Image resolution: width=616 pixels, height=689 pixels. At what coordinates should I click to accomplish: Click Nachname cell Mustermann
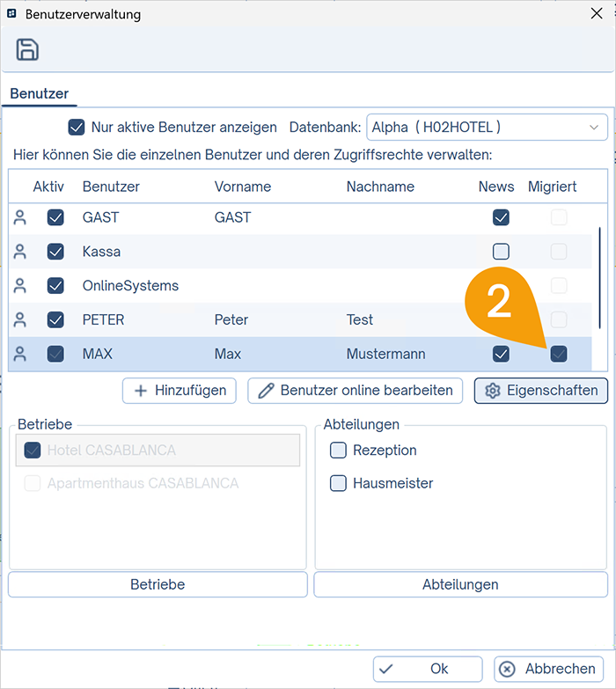pyautogui.click(x=385, y=354)
